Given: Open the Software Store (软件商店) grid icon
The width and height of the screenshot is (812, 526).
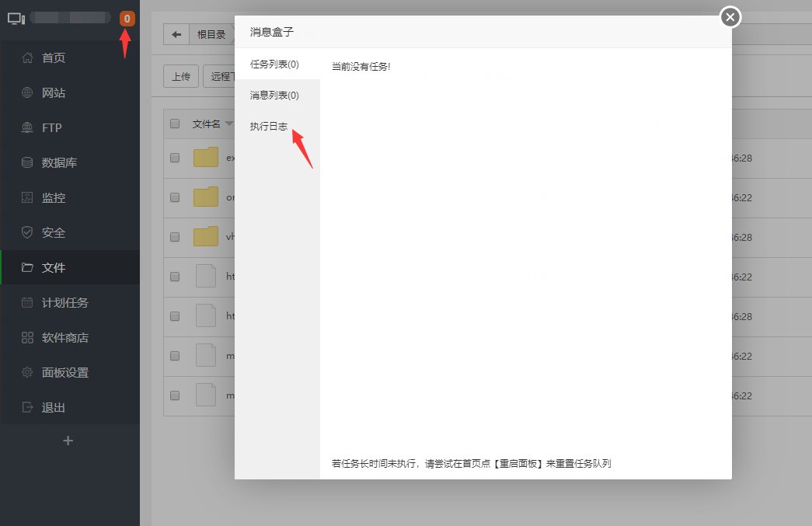Looking at the screenshot, I should [28, 337].
